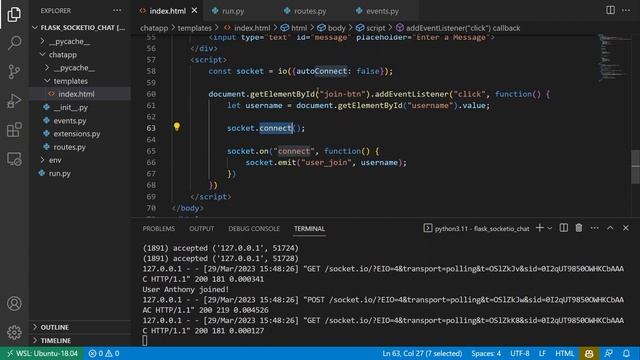Add a new terminal with plus icon
The image size is (640, 360).
(x=540, y=228)
